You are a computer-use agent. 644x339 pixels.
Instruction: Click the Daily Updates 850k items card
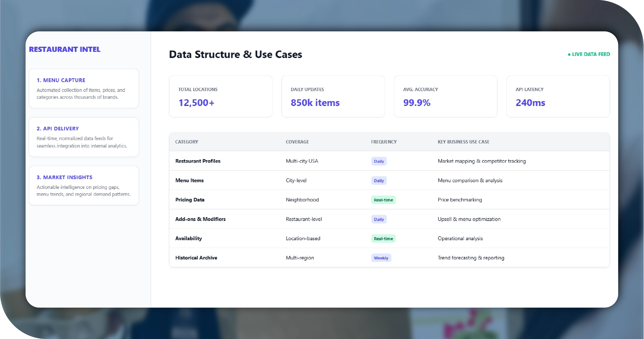click(333, 96)
